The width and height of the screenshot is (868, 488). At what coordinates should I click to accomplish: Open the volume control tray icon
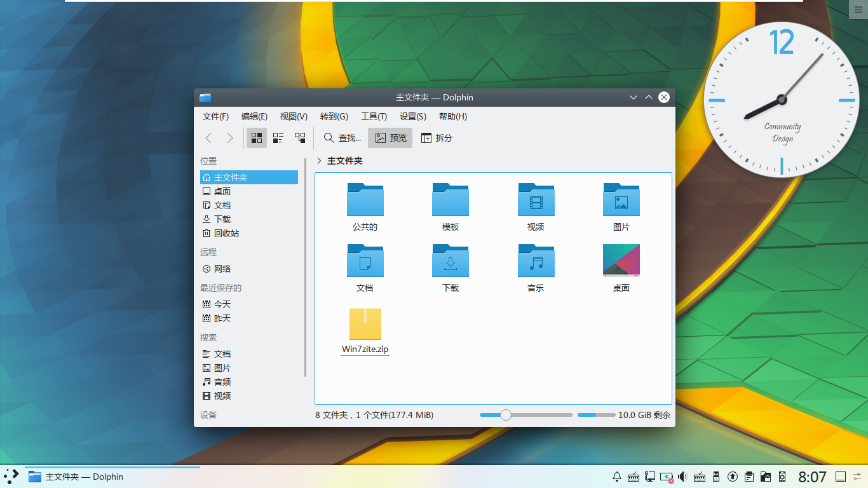tap(682, 477)
